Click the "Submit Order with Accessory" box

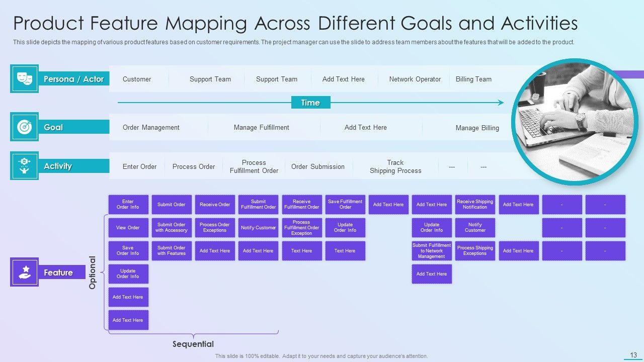coord(172,228)
